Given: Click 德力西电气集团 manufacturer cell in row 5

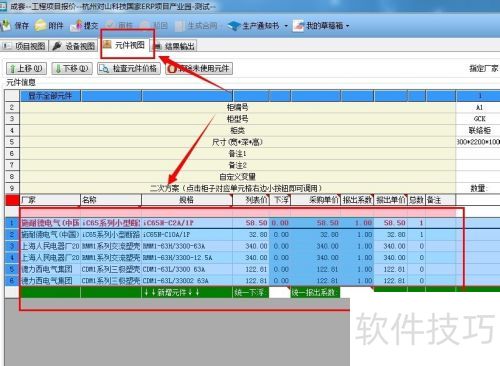Looking at the screenshot, I should coord(50,269).
